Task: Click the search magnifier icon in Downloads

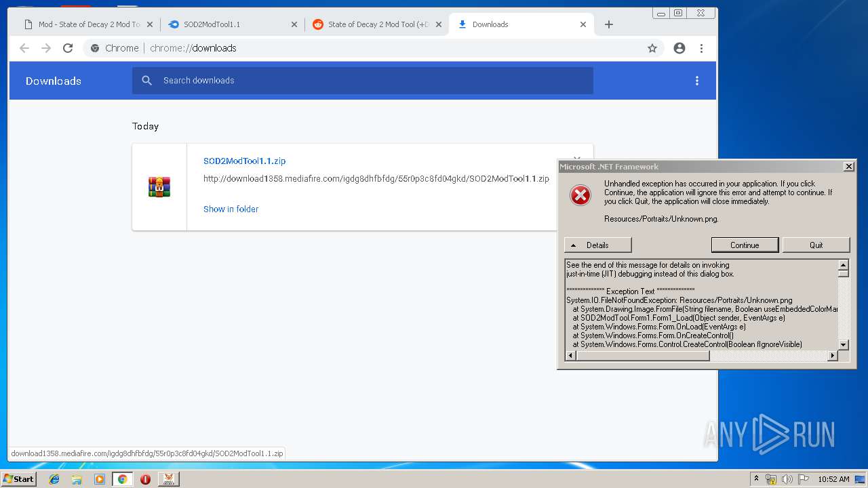Action: [x=147, y=81]
